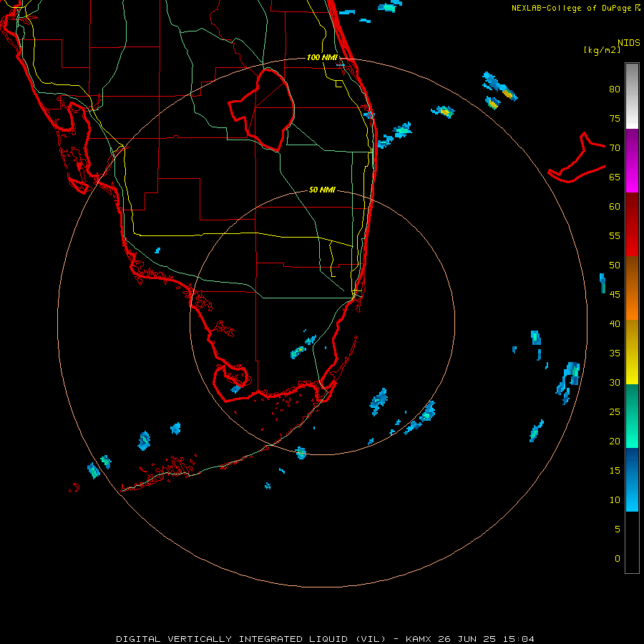Pick the orange-brown segment of the color bar

point(632,288)
